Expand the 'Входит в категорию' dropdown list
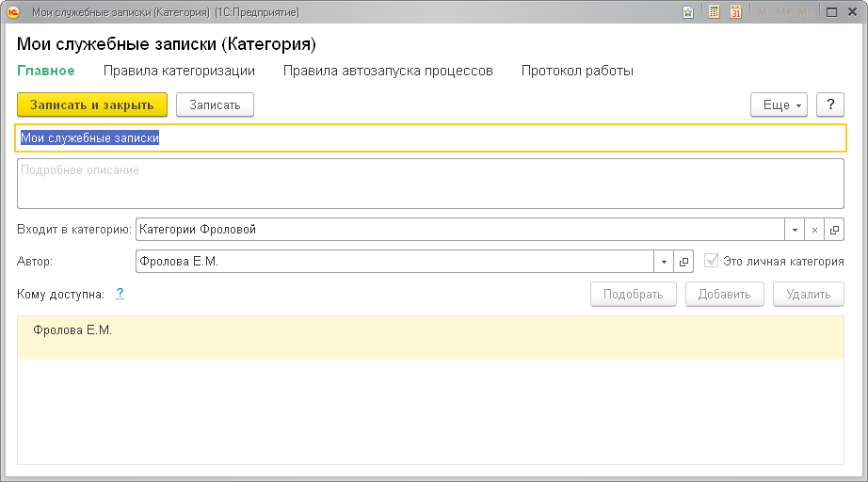Image resolution: width=868 pixels, height=482 pixels. click(x=795, y=230)
